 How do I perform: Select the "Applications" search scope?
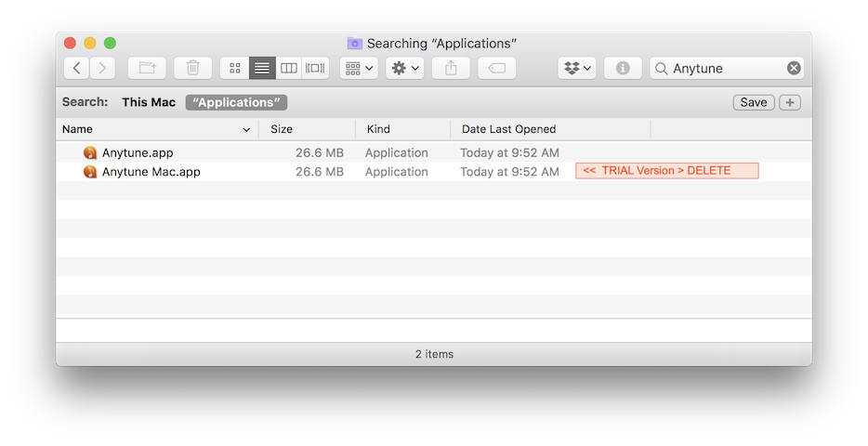pyautogui.click(x=236, y=102)
